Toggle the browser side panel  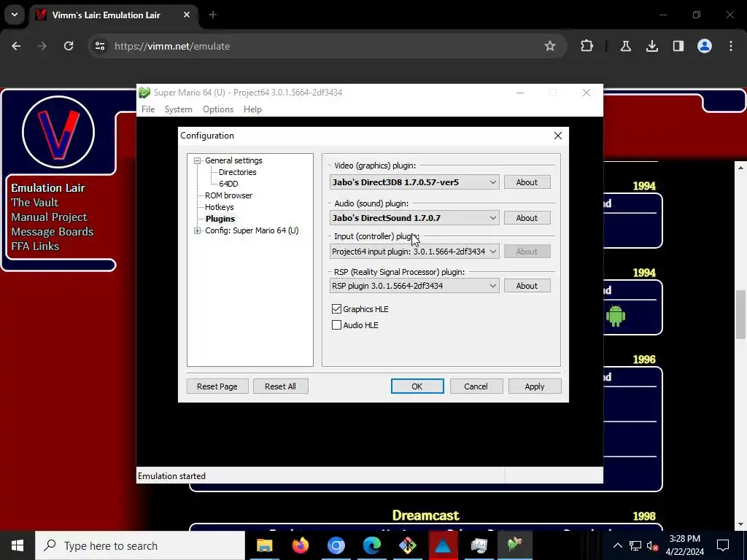(678, 46)
